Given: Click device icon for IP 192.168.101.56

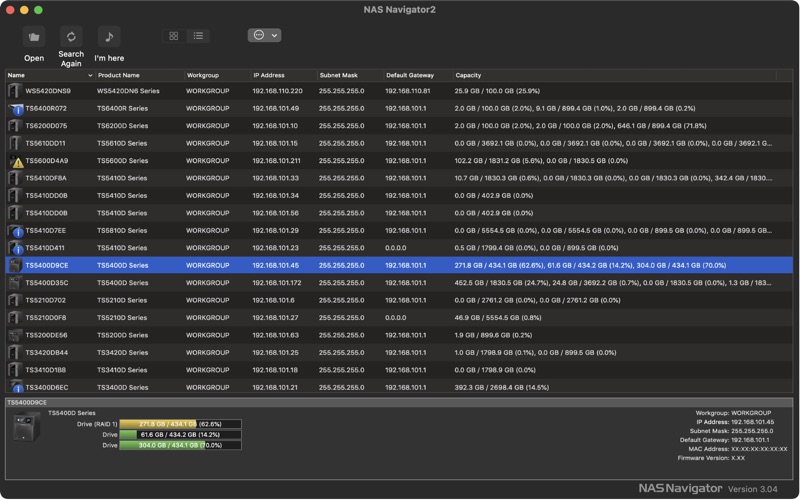Looking at the screenshot, I should [15, 213].
